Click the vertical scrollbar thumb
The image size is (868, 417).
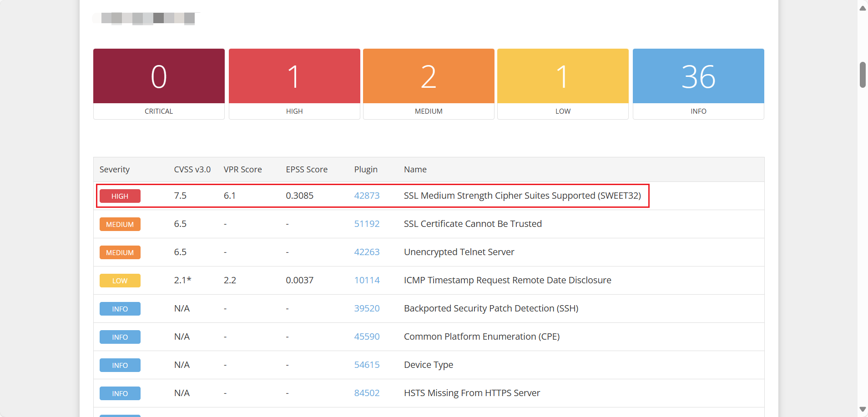tap(863, 75)
